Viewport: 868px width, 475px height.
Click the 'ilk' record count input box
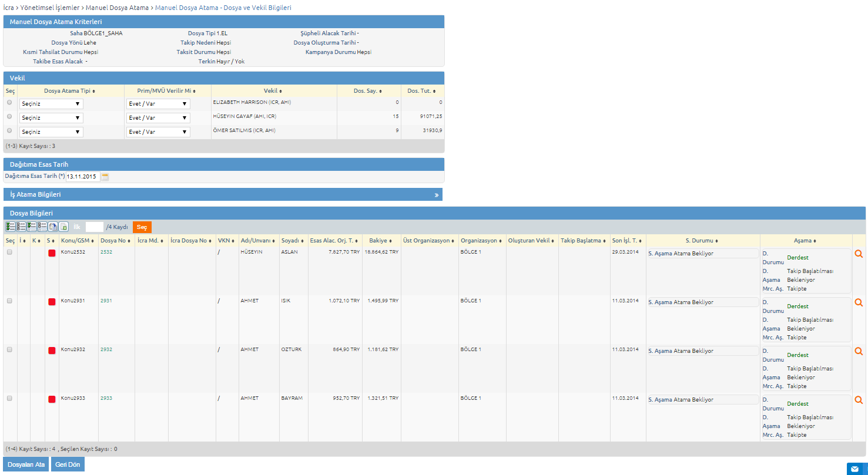(95, 227)
